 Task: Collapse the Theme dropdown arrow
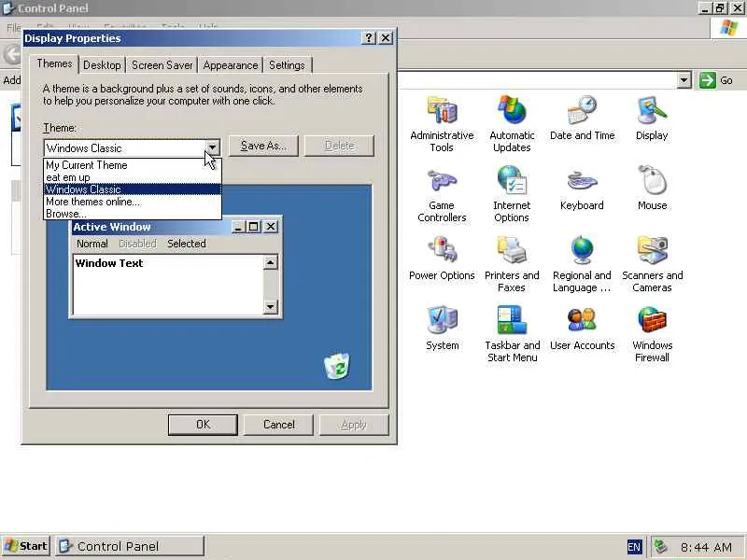[x=213, y=147]
